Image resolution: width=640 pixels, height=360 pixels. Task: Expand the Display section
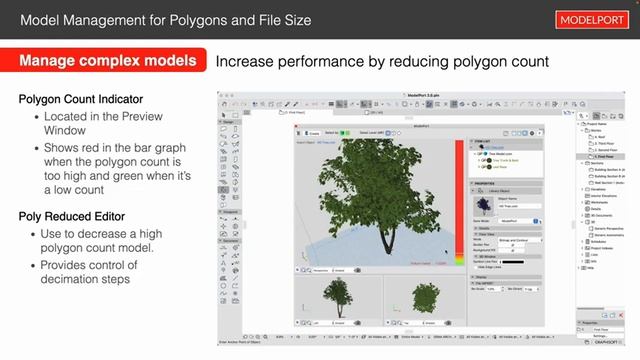(473, 277)
